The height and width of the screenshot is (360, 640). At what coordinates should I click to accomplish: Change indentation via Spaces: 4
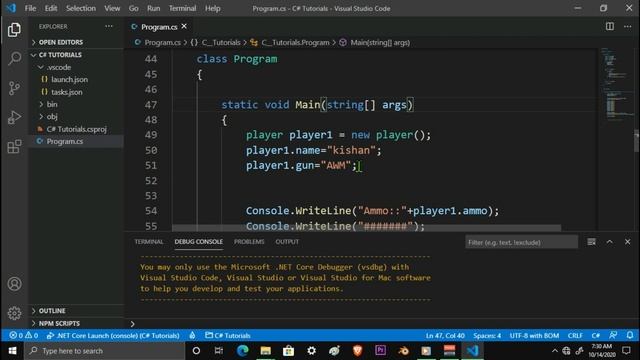487,336
